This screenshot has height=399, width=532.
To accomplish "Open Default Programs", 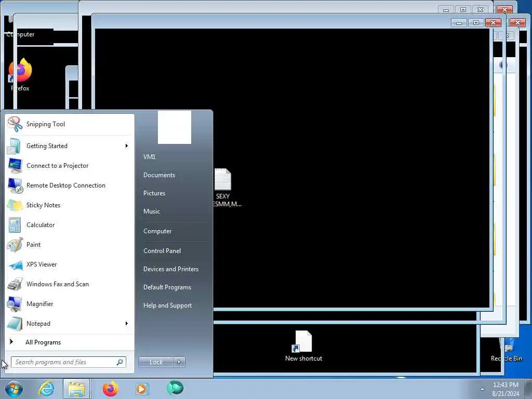I will pyautogui.click(x=174, y=287).
